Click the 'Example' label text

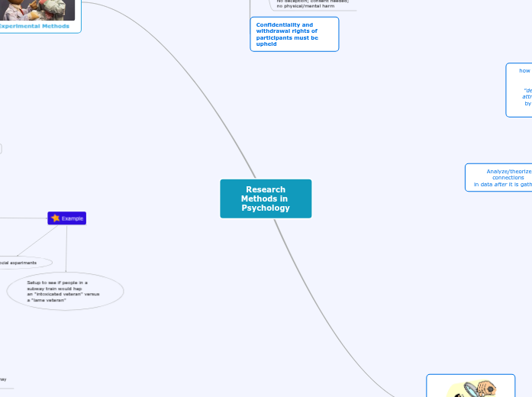click(72, 218)
